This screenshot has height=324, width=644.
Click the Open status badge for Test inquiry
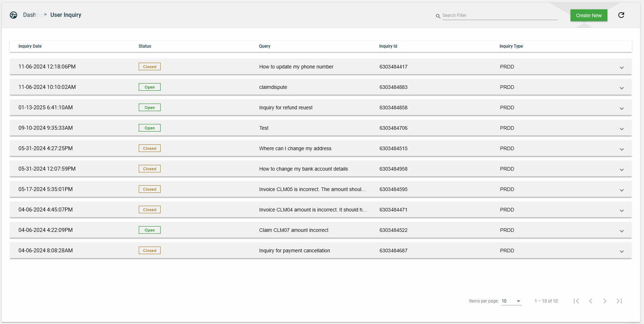(x=150, y=128)
